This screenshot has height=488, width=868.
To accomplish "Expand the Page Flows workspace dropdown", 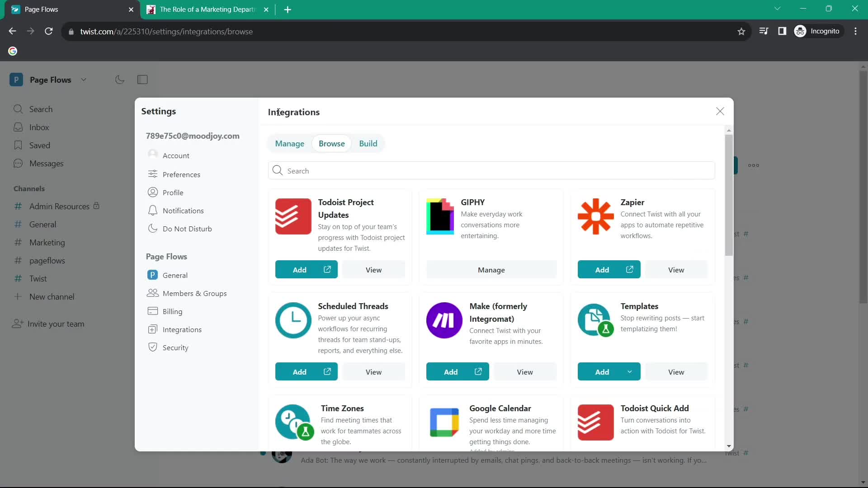I will [x=84, y=80].
